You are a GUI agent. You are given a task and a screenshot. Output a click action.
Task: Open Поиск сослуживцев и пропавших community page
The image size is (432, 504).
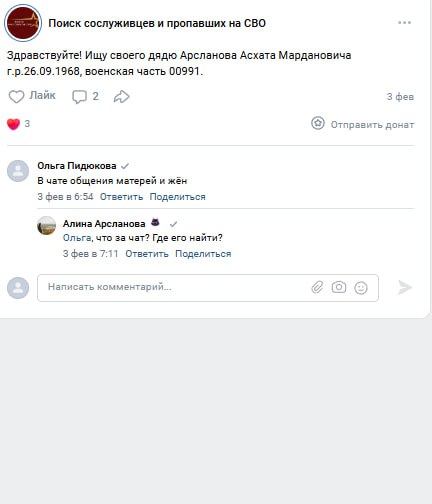click(157, 23)
